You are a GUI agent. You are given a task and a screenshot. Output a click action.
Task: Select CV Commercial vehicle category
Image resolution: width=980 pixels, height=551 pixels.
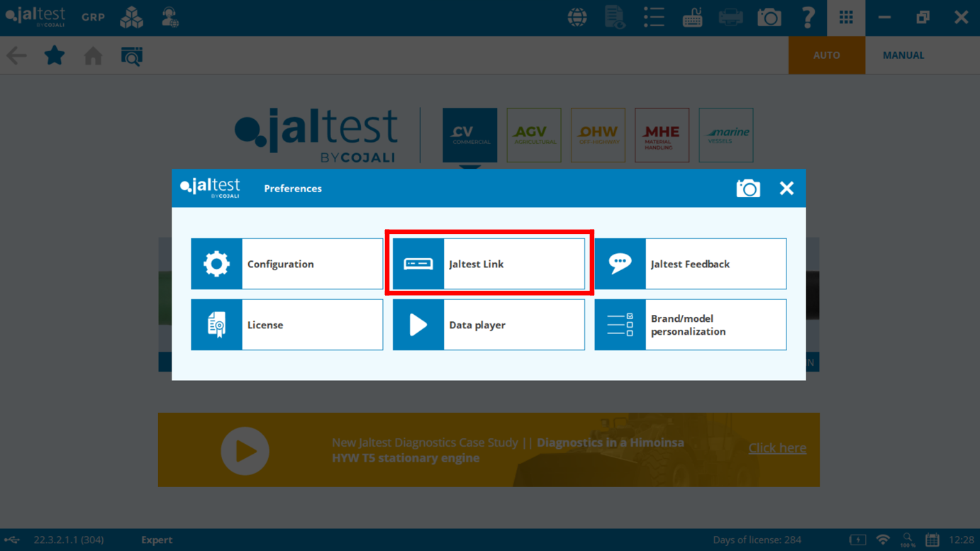(x=469, y=135)
